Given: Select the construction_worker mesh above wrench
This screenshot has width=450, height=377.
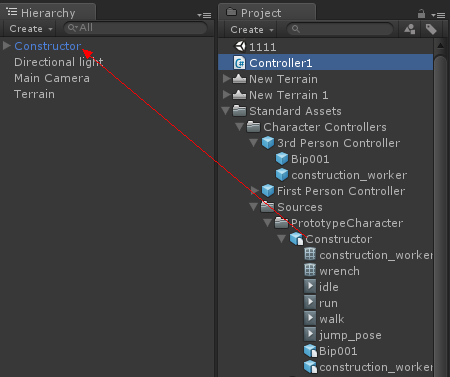Looking at the screenshot, I should click(376, 255).
